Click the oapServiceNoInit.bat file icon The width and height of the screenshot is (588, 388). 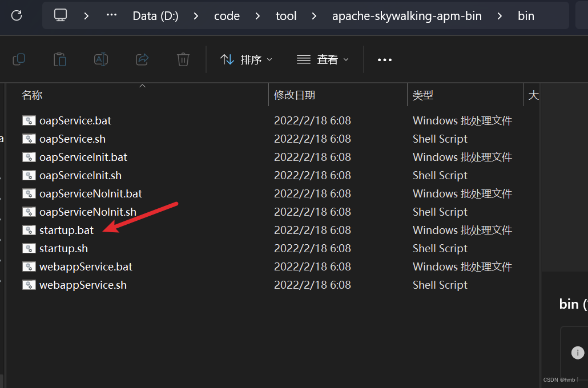(x=29, y=193)
